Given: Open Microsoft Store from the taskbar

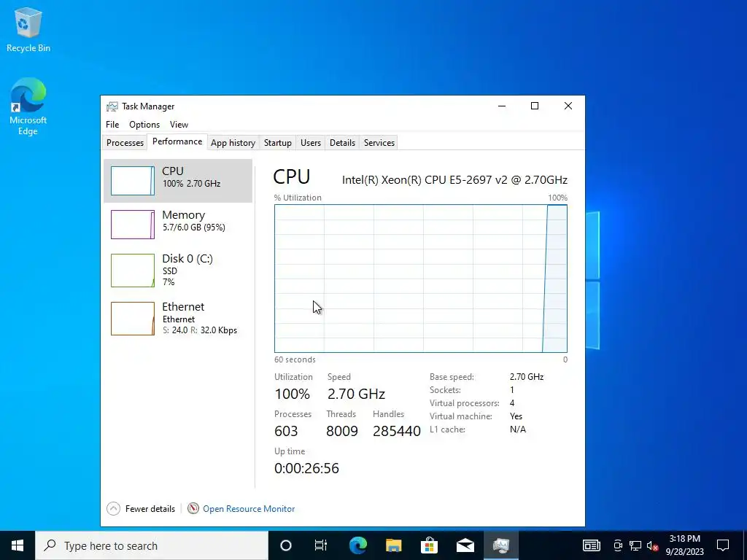Looking at the screenshot, I should click(429, 545).
